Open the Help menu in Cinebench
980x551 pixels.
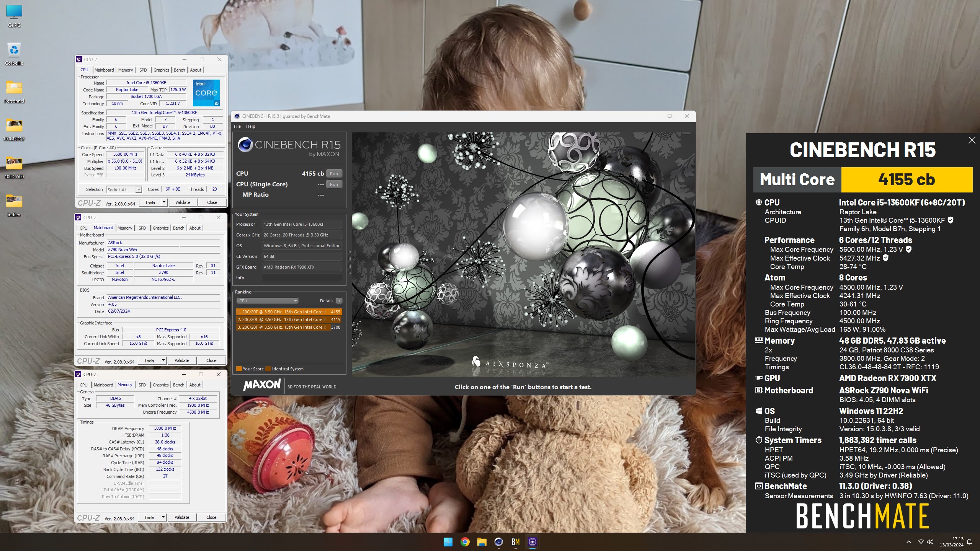point(250,126)
